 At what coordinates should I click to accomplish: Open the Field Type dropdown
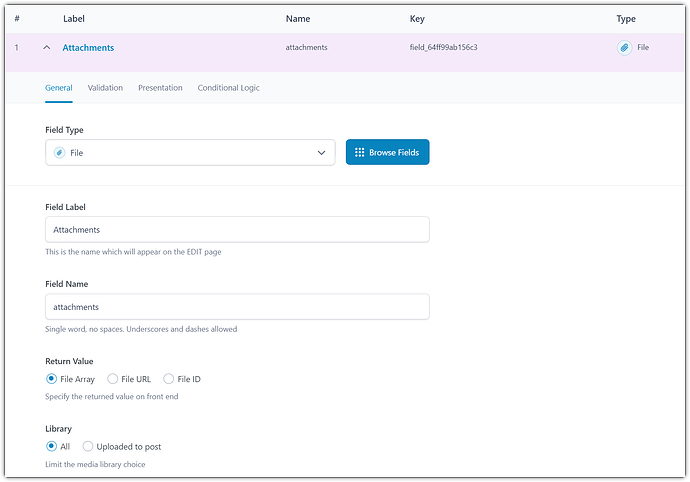click(190, 153)
